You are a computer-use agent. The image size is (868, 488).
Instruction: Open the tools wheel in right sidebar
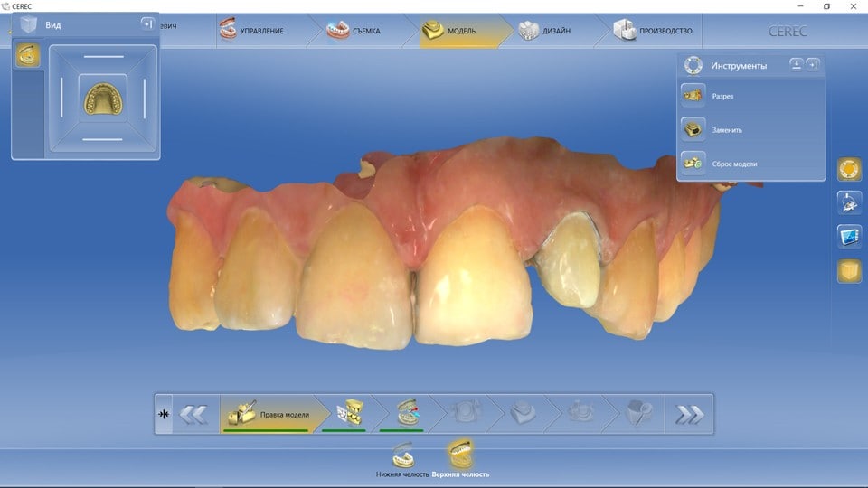(x=849, y=169)
